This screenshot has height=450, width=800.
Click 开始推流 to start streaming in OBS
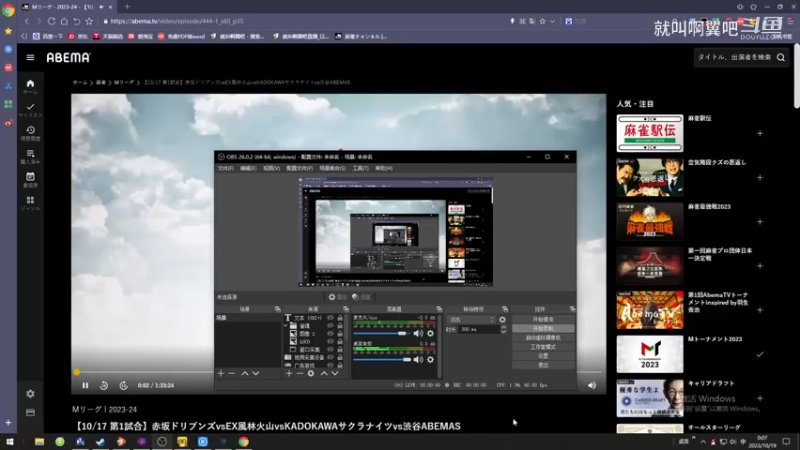543,319
